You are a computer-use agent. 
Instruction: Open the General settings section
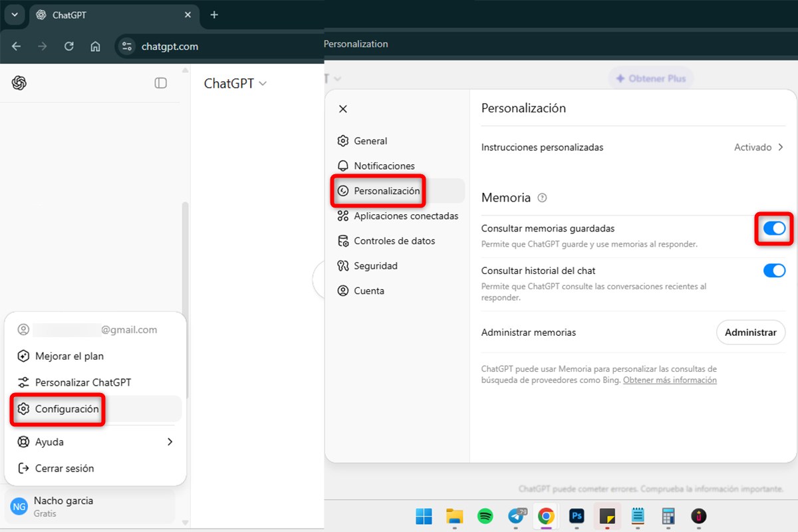[x=398, y=141]
